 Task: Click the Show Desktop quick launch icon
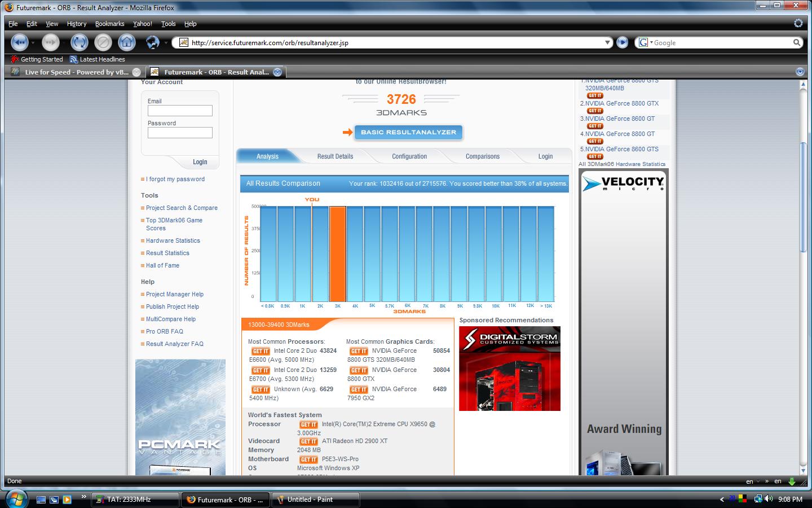pos(41,500)
